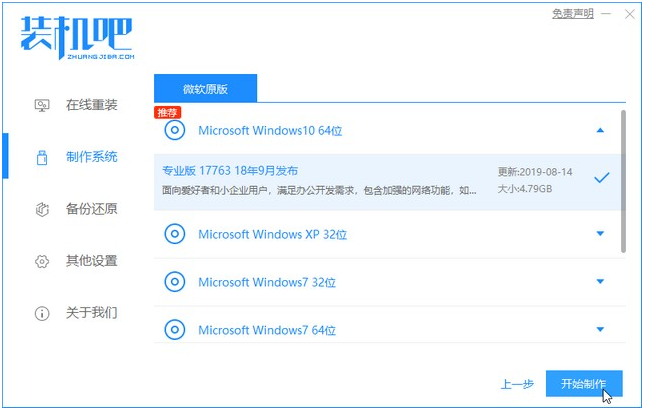Click Microsoft Windows XP 32位 label
Viewport: 645px width, 410px height.
click(x=273, y=234)
